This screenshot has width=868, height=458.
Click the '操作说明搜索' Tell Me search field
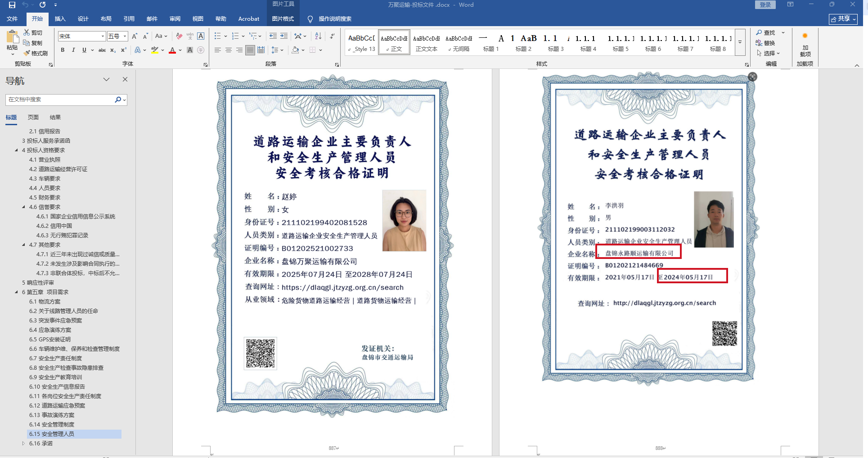tap(335, 19)
